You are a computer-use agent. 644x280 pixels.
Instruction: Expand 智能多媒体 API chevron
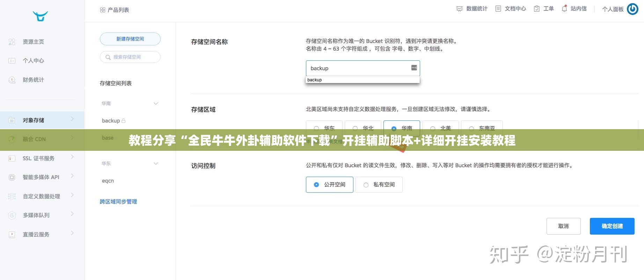[72, 176]
